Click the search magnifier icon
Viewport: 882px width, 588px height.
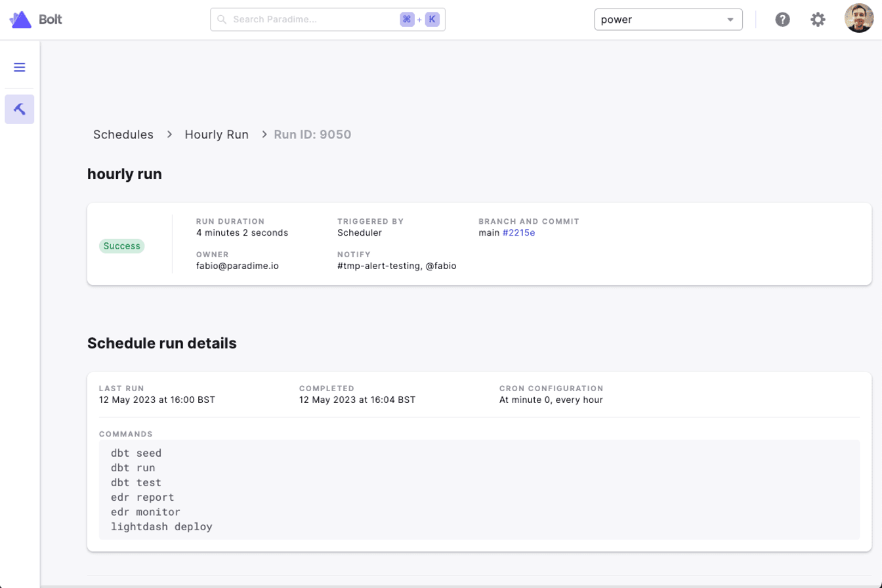coord(222,20)
